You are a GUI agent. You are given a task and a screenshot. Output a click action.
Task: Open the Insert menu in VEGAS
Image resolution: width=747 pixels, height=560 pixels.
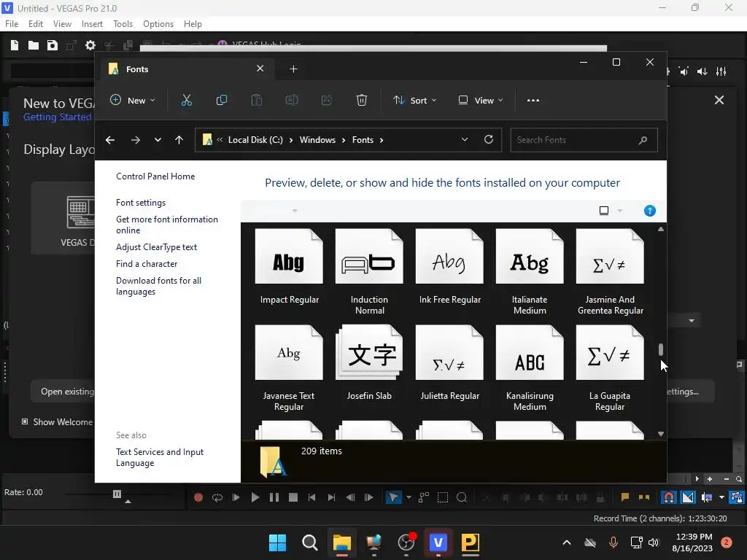(92, 24)
